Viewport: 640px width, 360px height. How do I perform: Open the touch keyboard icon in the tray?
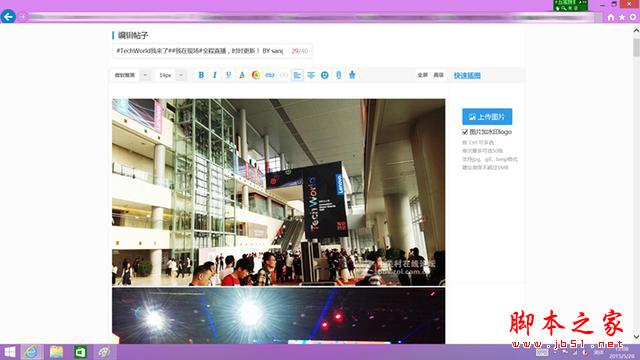pos(542,352)
